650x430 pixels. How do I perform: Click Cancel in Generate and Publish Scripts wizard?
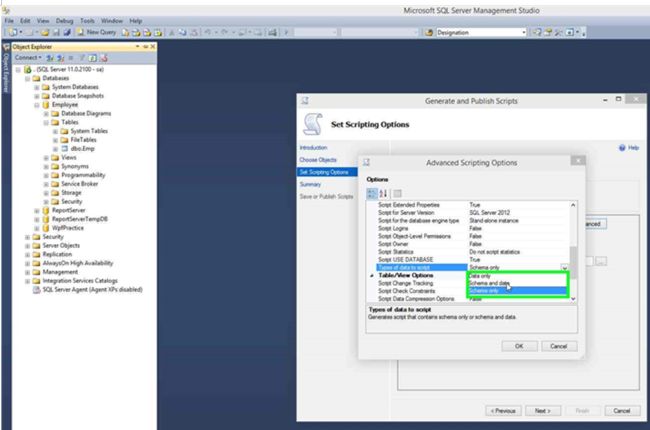click(622, 411)
